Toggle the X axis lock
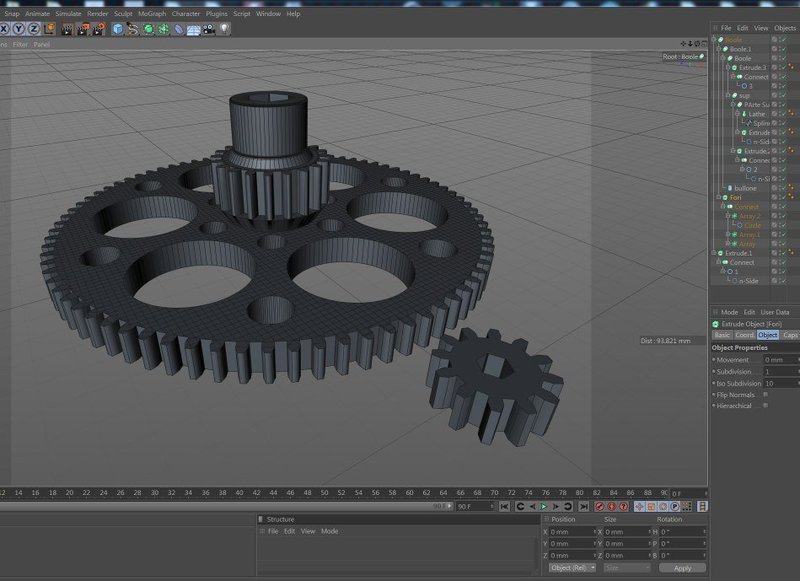This screenshot has width=800, height=581. [x=3, y=29]
